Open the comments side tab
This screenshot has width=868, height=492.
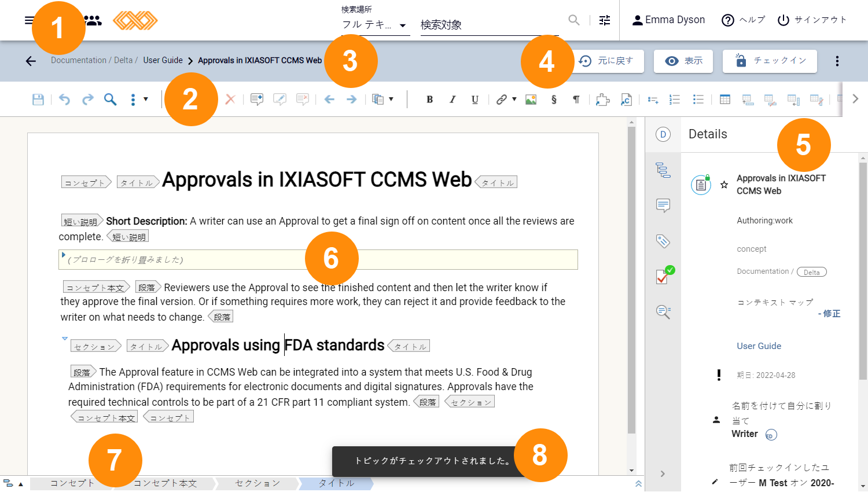[x=663, y=205]
